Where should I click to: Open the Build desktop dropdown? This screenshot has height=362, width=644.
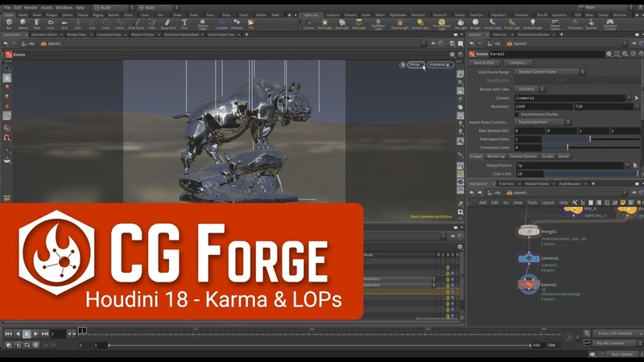114,7
